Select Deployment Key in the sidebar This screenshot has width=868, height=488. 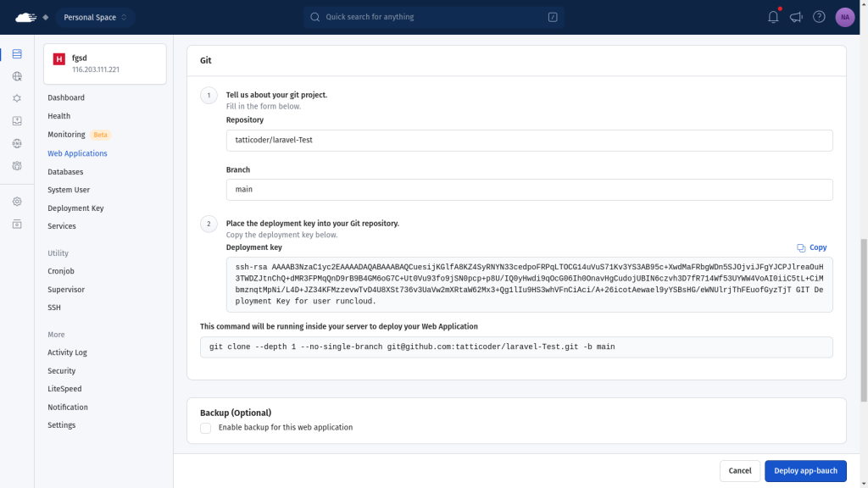coord(75,208)
